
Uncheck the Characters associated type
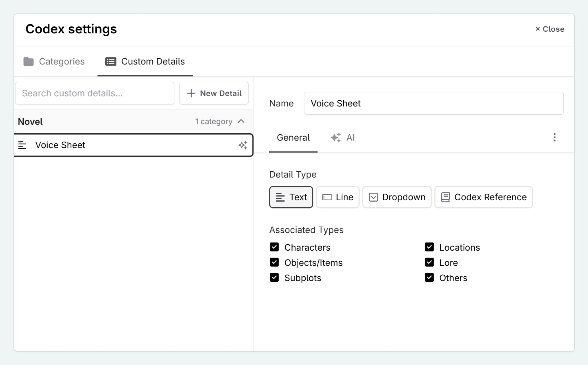[x=274, y=247]
